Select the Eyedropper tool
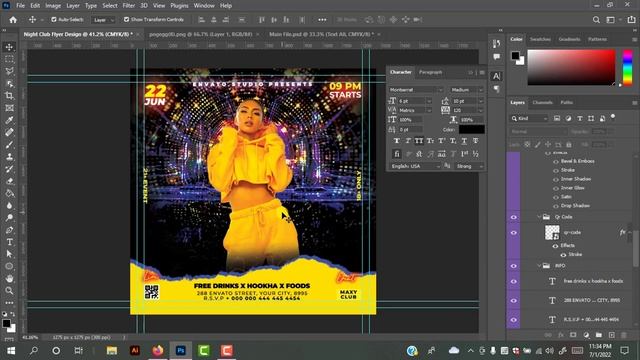640x360 pixels. click(x=9, y=120)
